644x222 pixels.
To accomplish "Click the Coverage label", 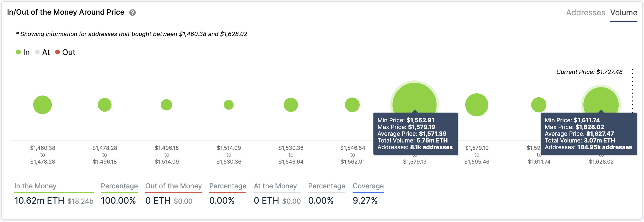I will coord(368,186).
